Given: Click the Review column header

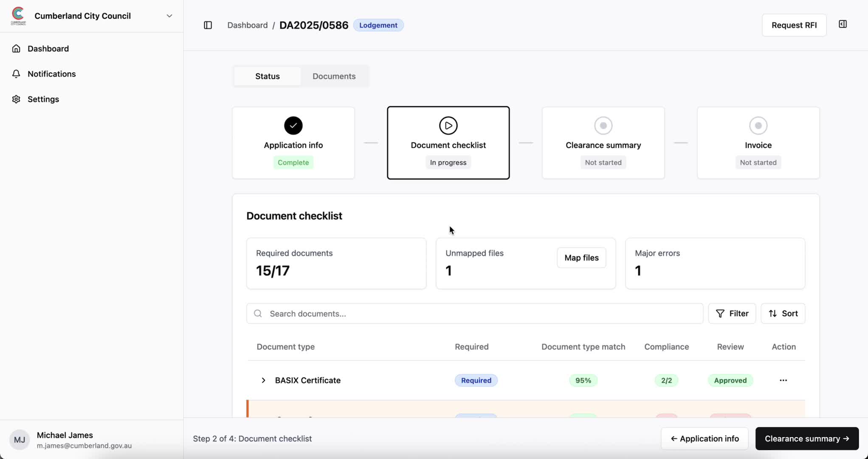Looking at the screenshot, I should (730, 347).
